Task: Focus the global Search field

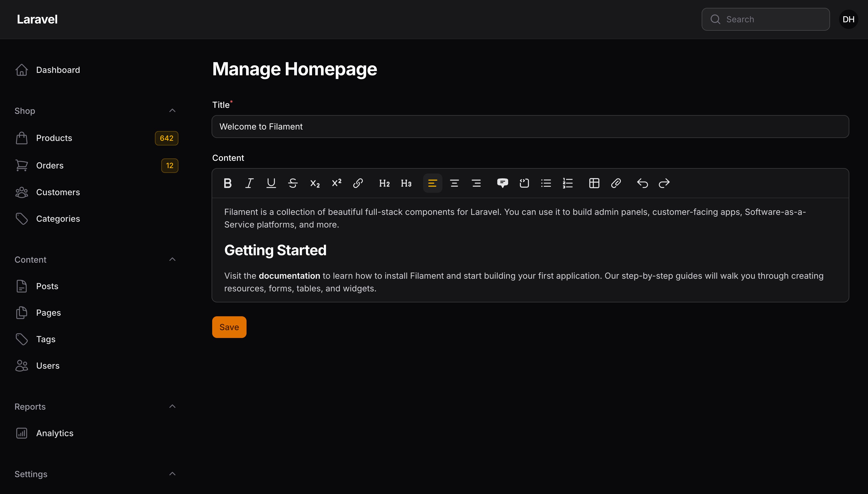Action: [766, 19]
